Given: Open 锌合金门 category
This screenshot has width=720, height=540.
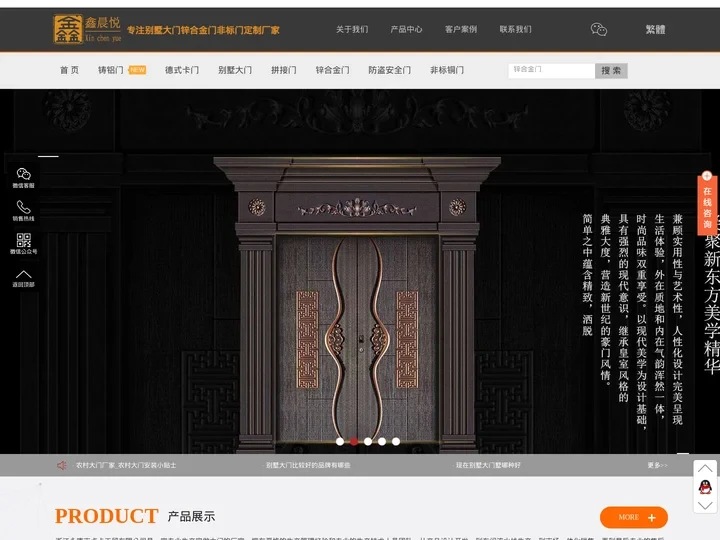Looking at the screenshot, I should [x=332, y=70].
